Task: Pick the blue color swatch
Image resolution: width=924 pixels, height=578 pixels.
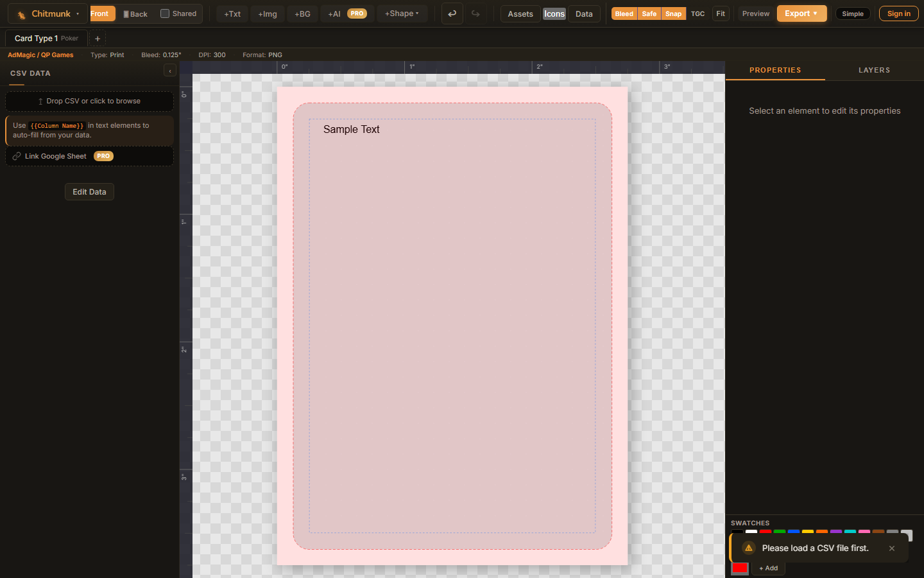Action: [x=794, y=532]
